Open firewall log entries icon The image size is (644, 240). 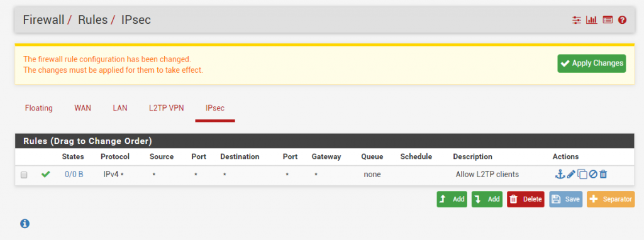click(608, 19)
